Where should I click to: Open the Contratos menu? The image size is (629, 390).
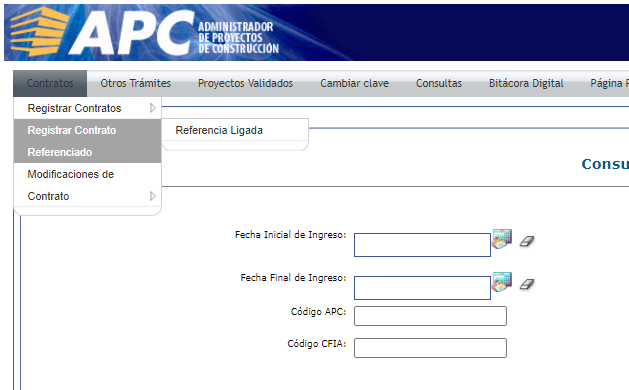pyautogui.click(x=50, y=83)
